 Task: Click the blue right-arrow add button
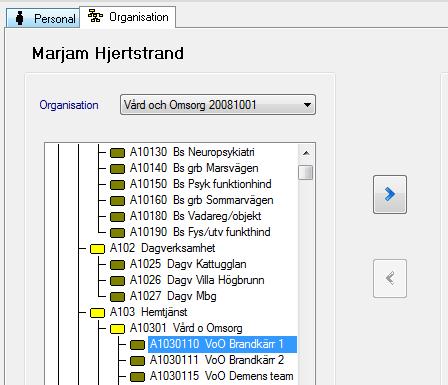(390, 194)
